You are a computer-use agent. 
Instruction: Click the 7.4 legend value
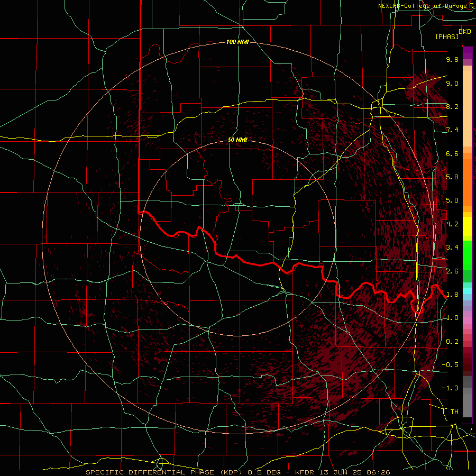click(x=452, y=130)
